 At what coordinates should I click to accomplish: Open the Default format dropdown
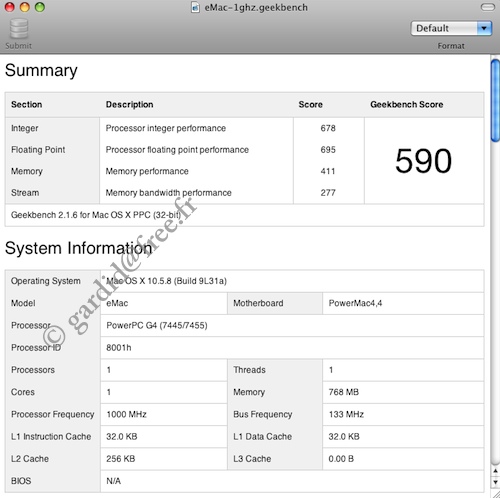click(x=451, y=28)
